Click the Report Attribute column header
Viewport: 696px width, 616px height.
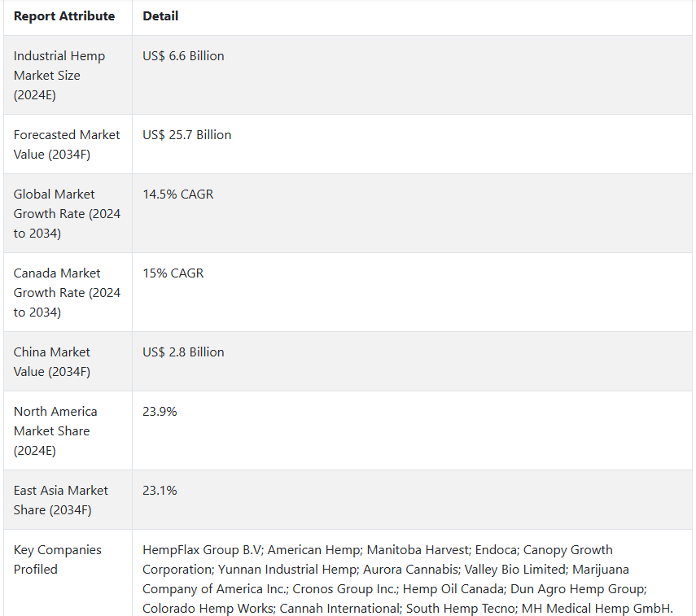pos(64,16)
